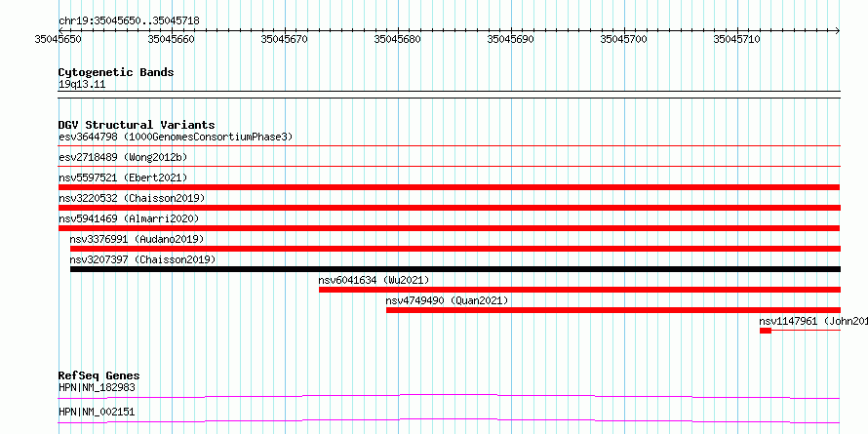Screen dimensions: 868x434
Task: Click the thin red line of esv2718489
Action: click(x=449, y=166)
